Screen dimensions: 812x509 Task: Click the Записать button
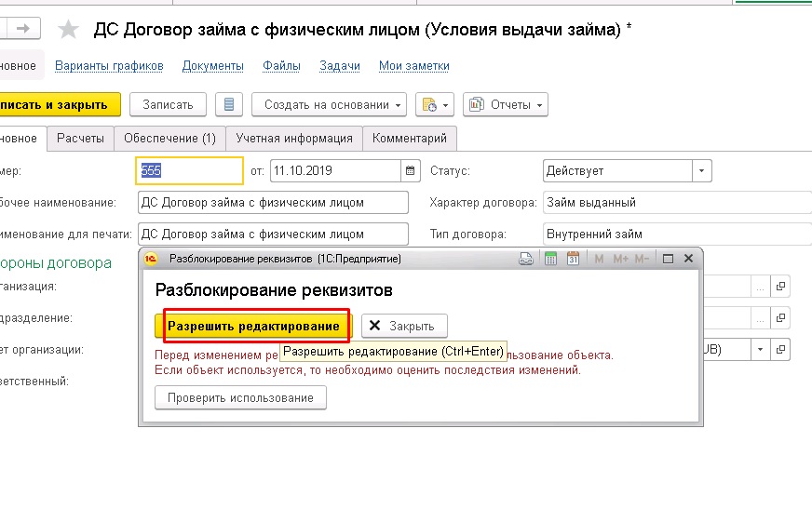[x=168, y=104]
